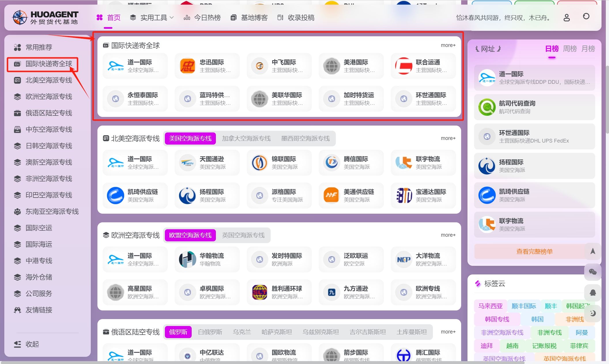Click 凯琦供应链 blue logo in 北美空海派专线
Viewport: 609px width, 364px height.
[x=116, y=196]
